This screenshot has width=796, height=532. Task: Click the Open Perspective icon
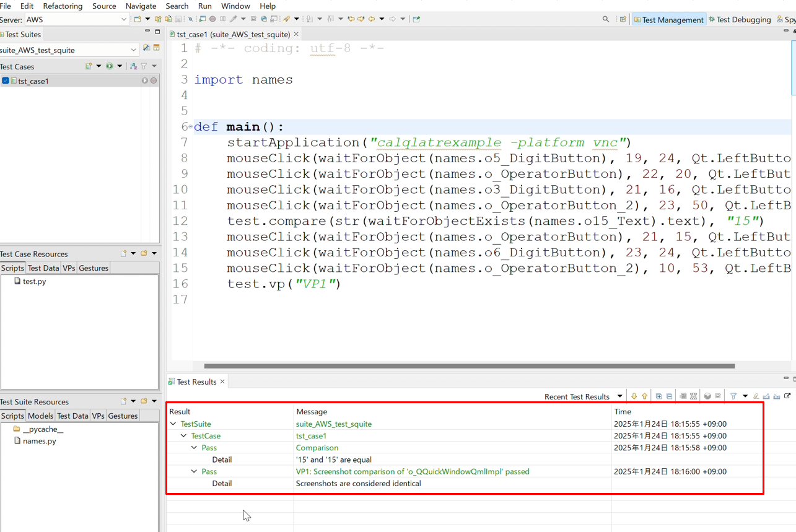[x=623, y=19]
